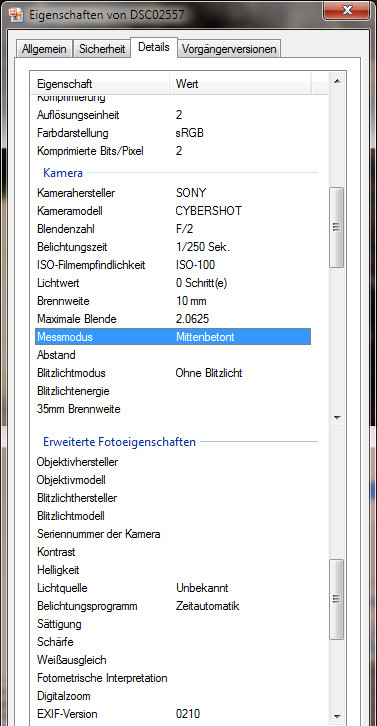377x726 pixels.
Task: Select the Belichtungsprogramm Zeitautomatik row
Action: click(x=173, y=606)
